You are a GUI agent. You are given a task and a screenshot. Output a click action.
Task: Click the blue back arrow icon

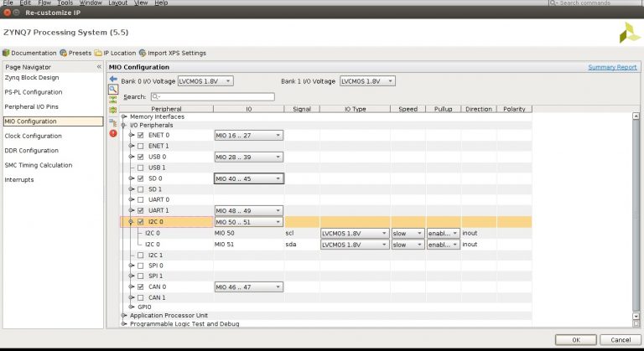[x=113, y=79]
